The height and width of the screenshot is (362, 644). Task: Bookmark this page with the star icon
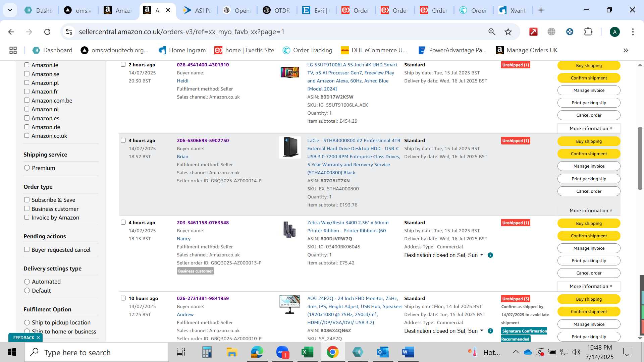[508, 32]
